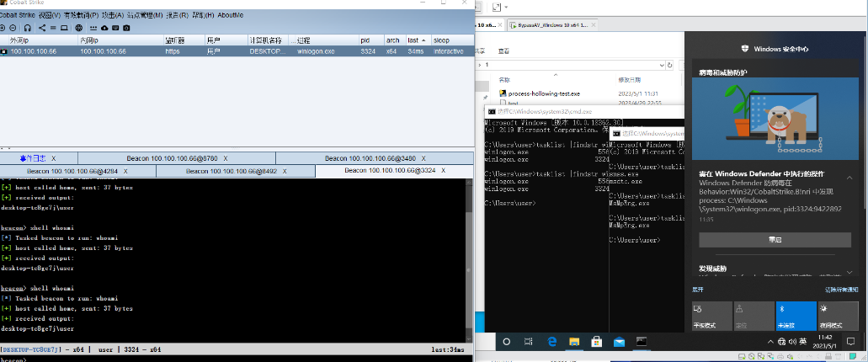This screenshot has width=868, height=362.
Task: Click the 名称 column header in explorer
Action: pyautogui.click(x=503, y=80)
